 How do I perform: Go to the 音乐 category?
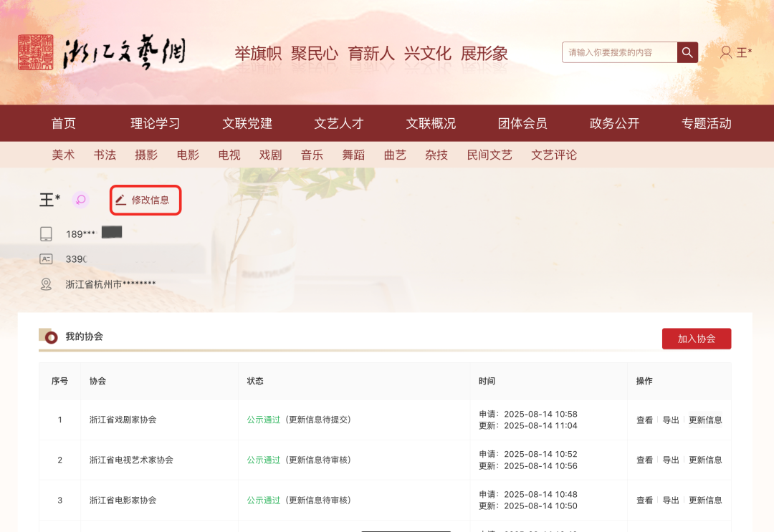coord(312,155)
